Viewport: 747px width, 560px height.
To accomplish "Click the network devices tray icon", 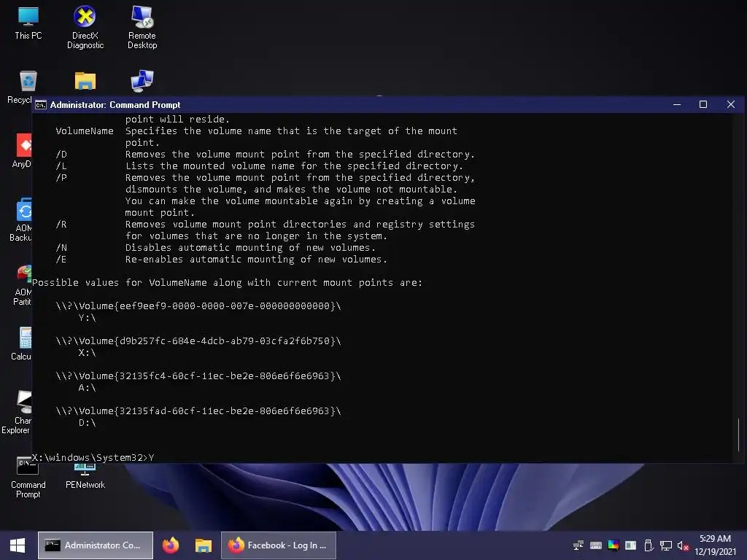I will pyautogui.click(x=578, y=545).
